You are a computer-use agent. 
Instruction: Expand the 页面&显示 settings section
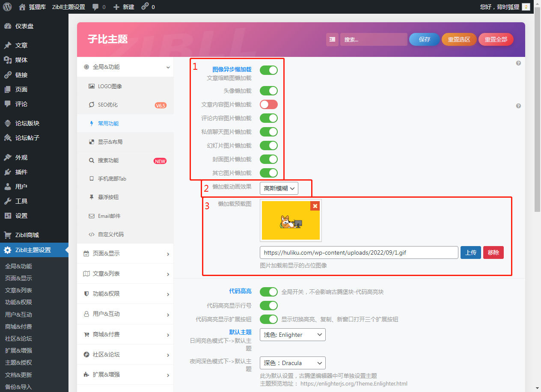pyautogui.click(x=125, y=254)
